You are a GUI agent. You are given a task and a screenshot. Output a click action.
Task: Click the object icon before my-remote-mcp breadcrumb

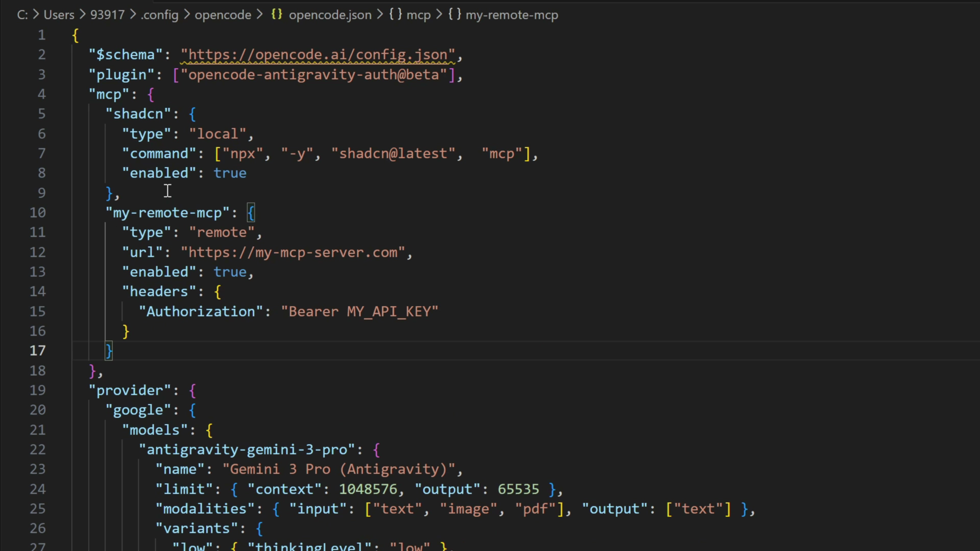(455, 15)
